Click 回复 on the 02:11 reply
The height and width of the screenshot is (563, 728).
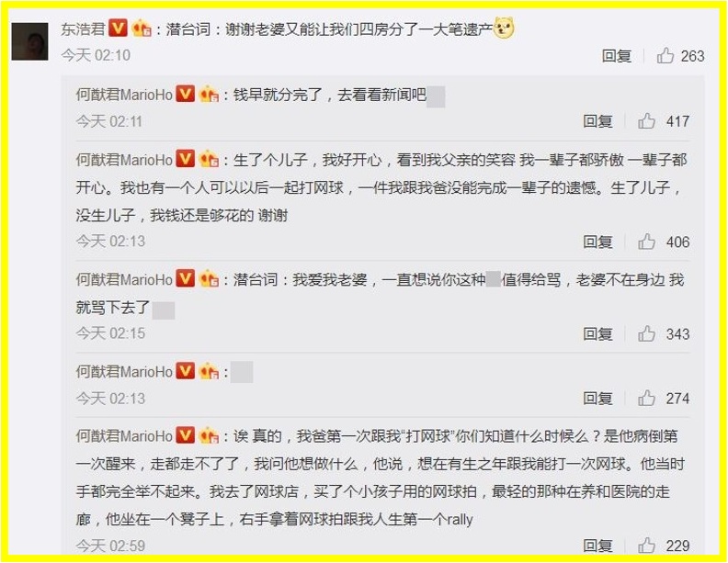tap(597, 121)
